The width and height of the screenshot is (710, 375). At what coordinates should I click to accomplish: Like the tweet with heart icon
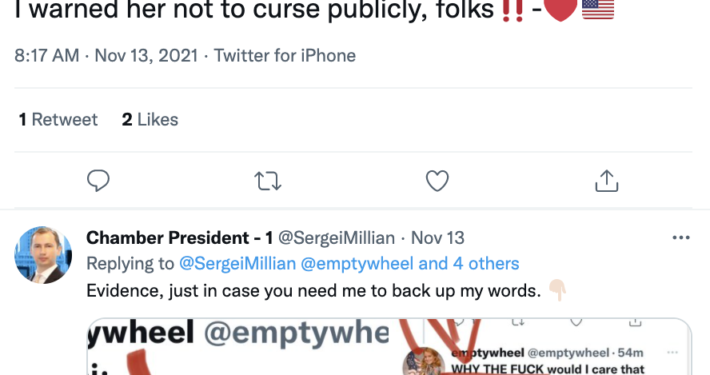pyautogui.click(x=437, y=181)
